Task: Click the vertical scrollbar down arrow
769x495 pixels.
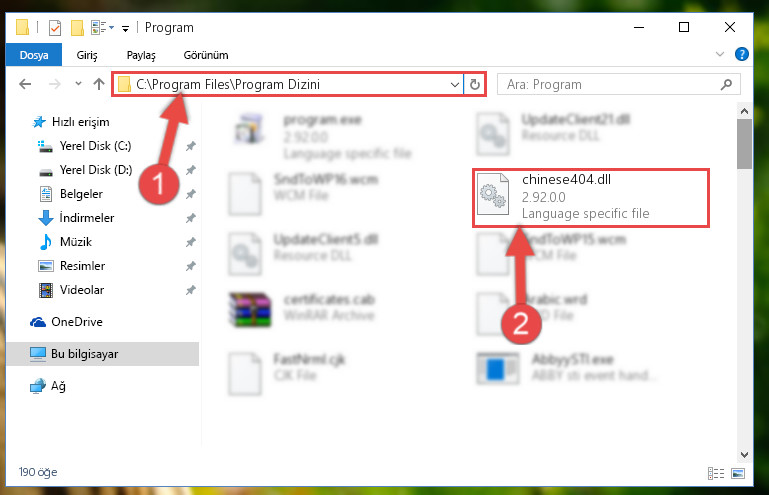Action: point(744,455)
